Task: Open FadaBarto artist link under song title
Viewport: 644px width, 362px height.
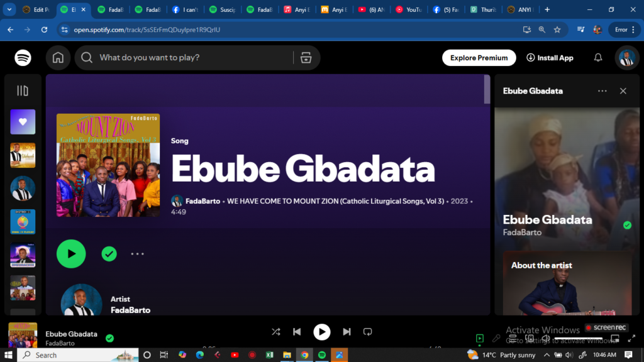Action: (203, 201)
